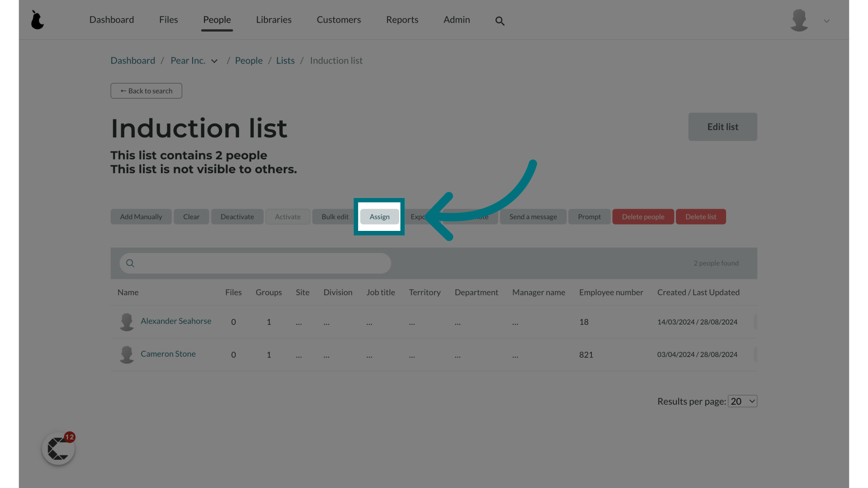Open the Results per page dropdown
The width and height of the screenshot is (868, 488).
[742, 401]
